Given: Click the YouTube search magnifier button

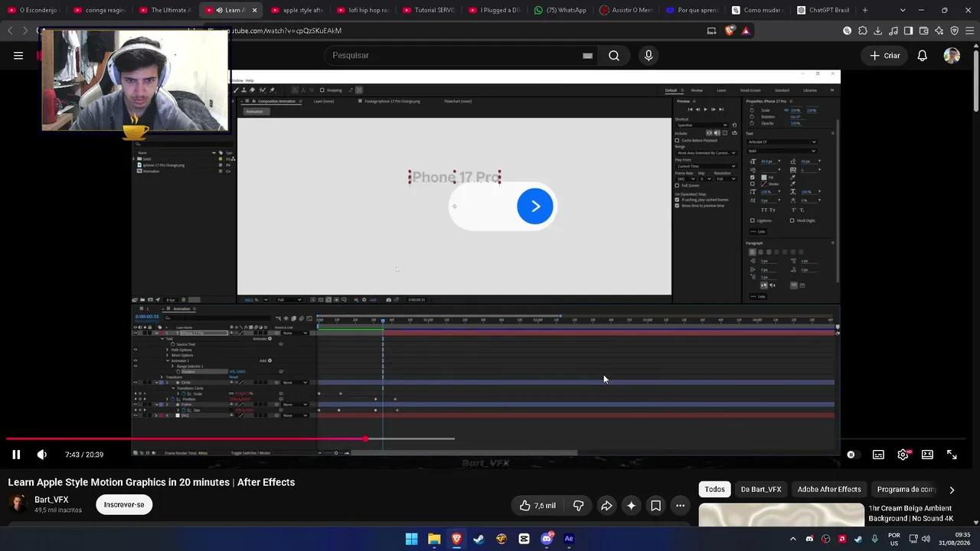Looking at the screenshot, I should [614, 55].
